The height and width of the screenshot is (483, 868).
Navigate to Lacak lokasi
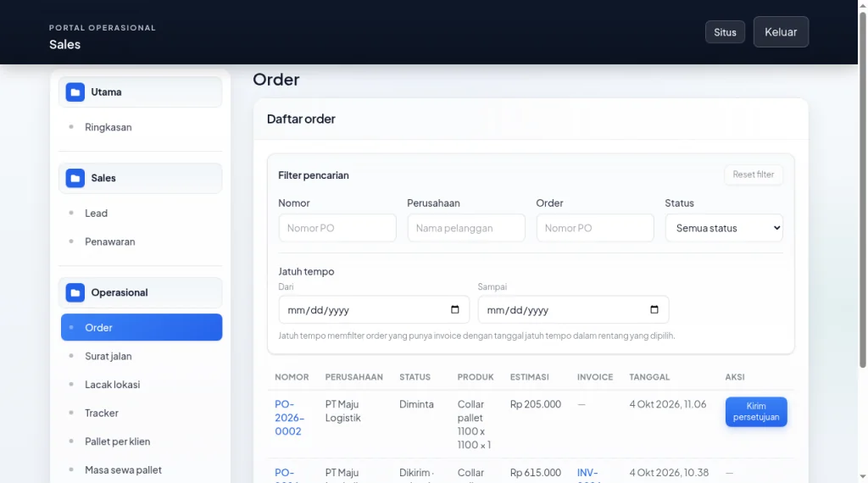142,385
